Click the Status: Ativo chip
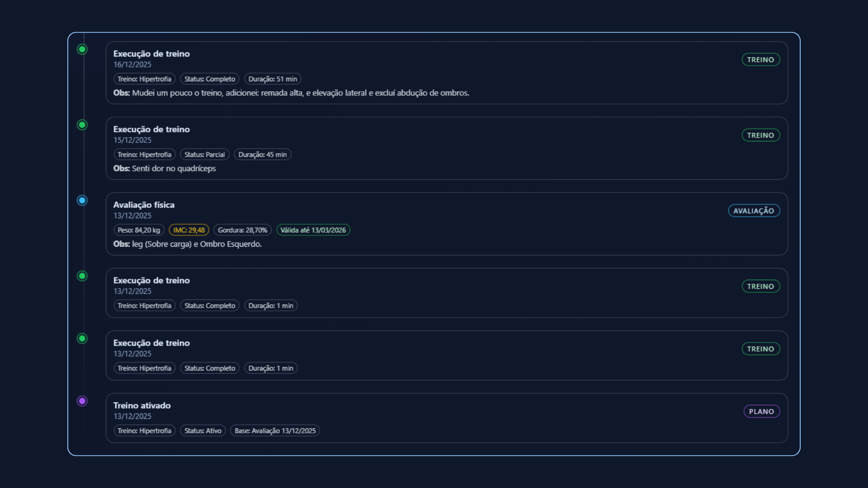 [x=203, y=431]
